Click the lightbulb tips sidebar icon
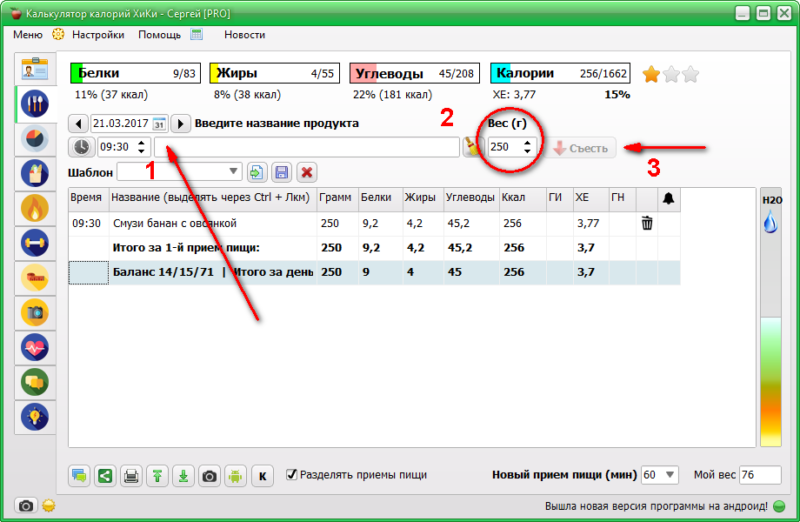 35,416
